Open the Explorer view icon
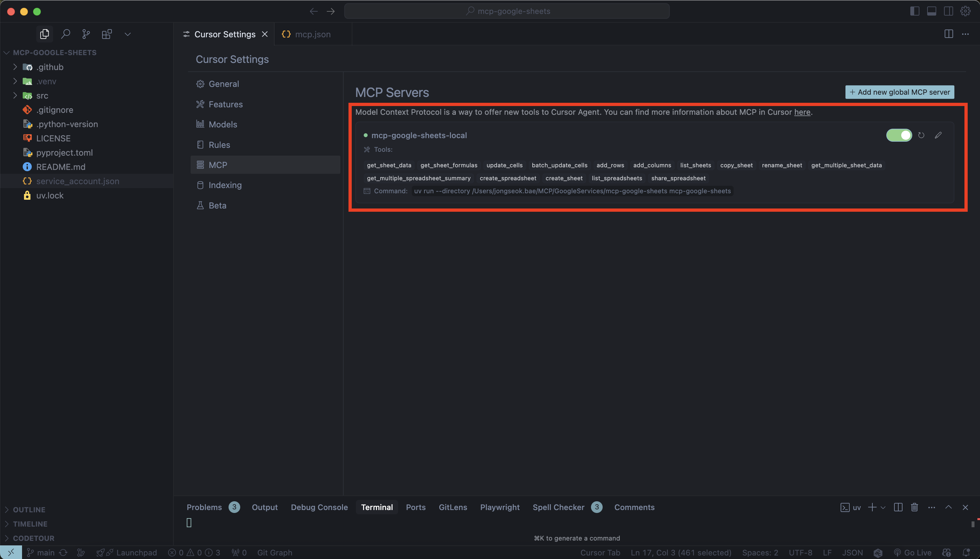 44,34
